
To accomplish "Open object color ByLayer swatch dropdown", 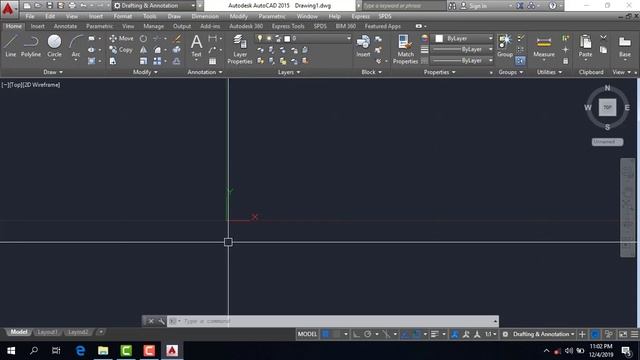I will point(462,38).
